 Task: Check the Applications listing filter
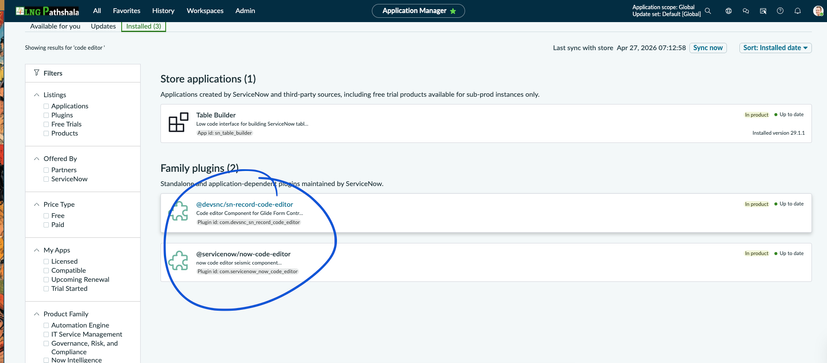click(46, 106)
